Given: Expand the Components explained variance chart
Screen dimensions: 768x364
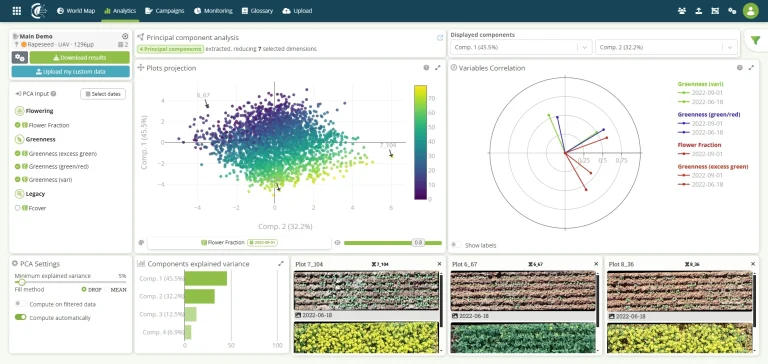Looking at the screenshot, I should tap(281, 264).
